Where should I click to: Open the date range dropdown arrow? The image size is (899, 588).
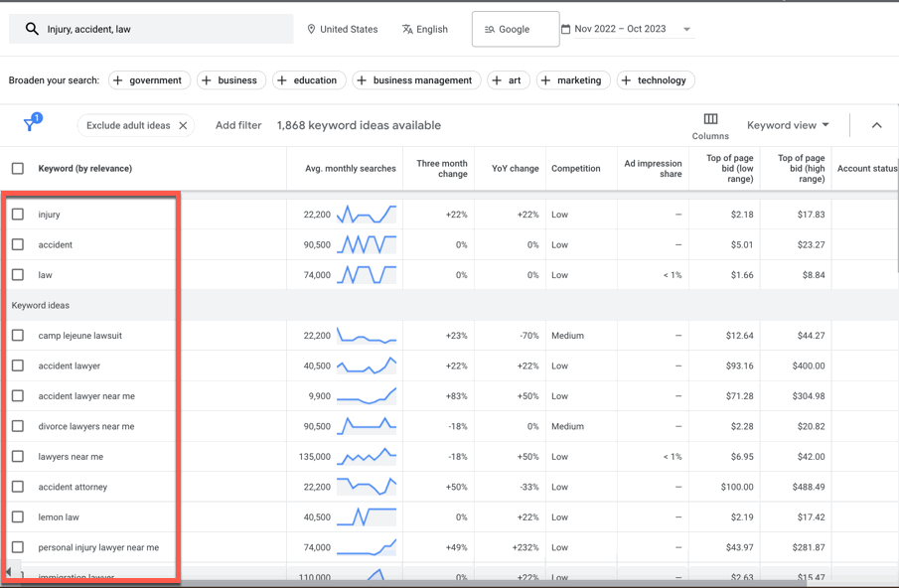686,29
